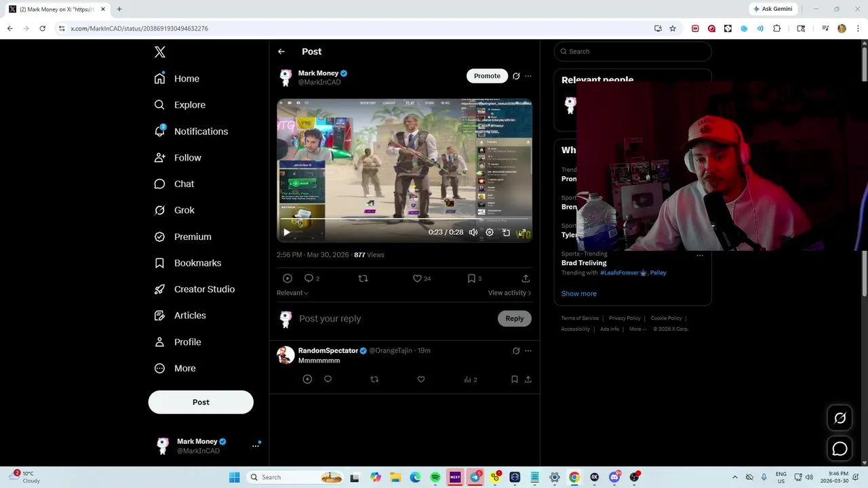
Task: Click play icon under post timestamp
Action: point(288,279)
